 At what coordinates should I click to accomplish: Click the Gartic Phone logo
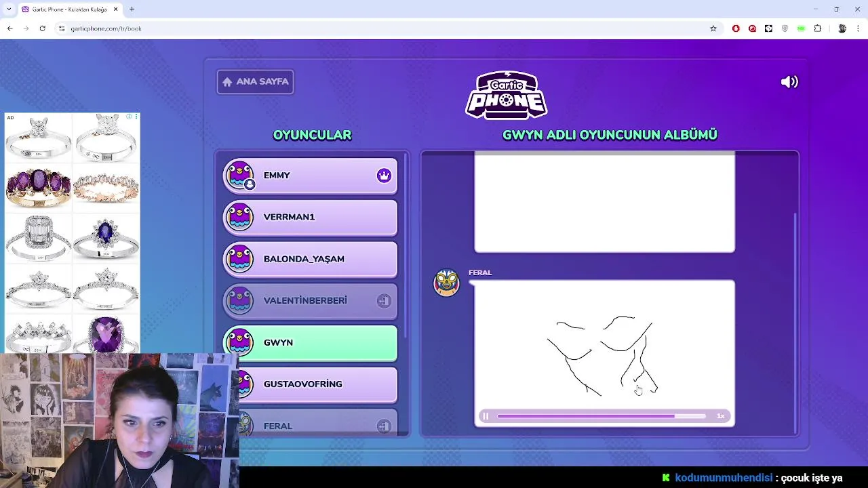point(507,95)
